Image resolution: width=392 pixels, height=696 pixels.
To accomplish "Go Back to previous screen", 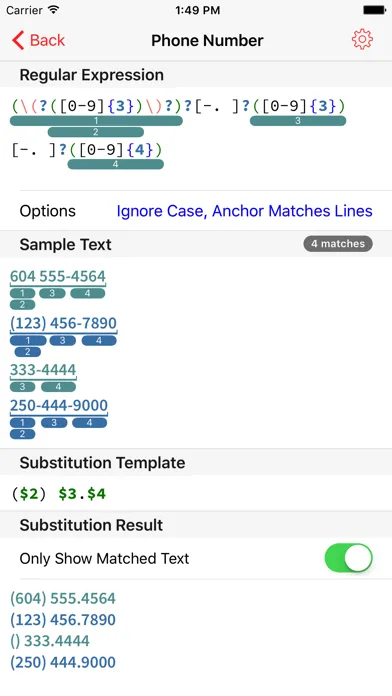I will coord(39,40).
